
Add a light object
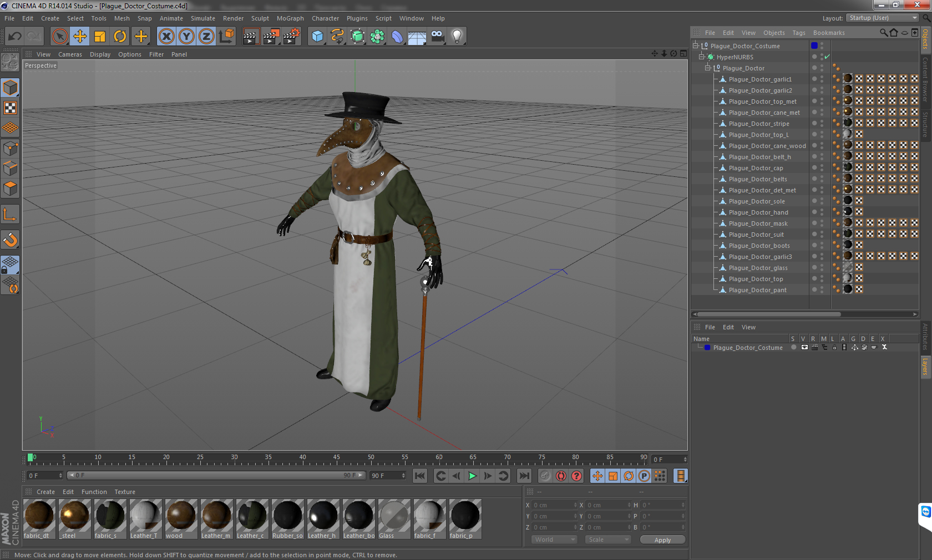pyautogui.click(x=457, y=37)
